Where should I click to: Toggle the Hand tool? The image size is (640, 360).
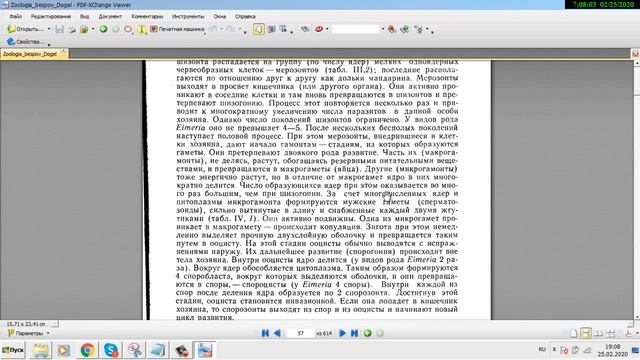tap(258, 29)
